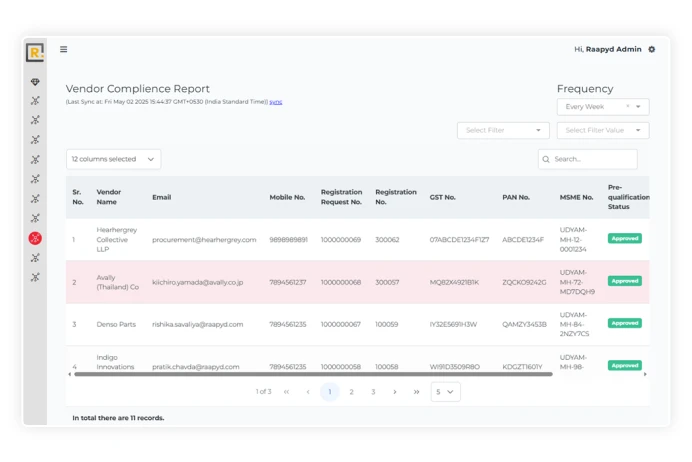Open the hamburger menu at top
The image size is (692, 462).
pyautogui.click(x=64, y=49)
